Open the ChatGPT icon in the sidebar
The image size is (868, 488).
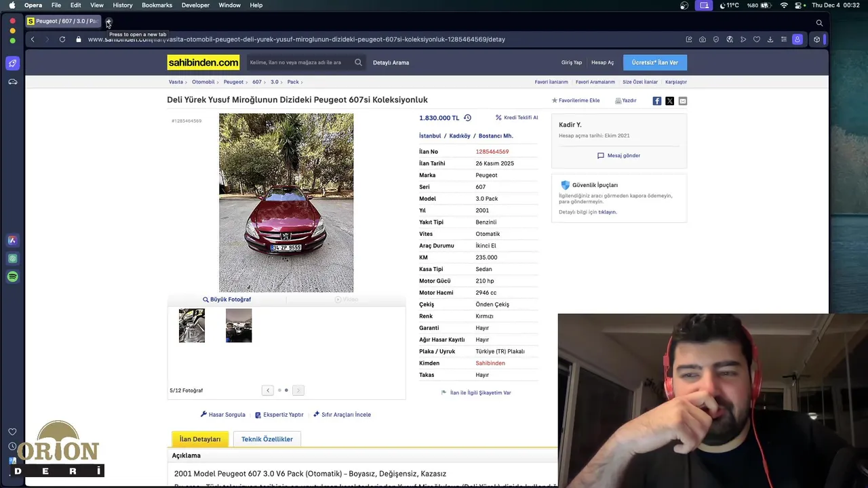click(x=12, y=258)
